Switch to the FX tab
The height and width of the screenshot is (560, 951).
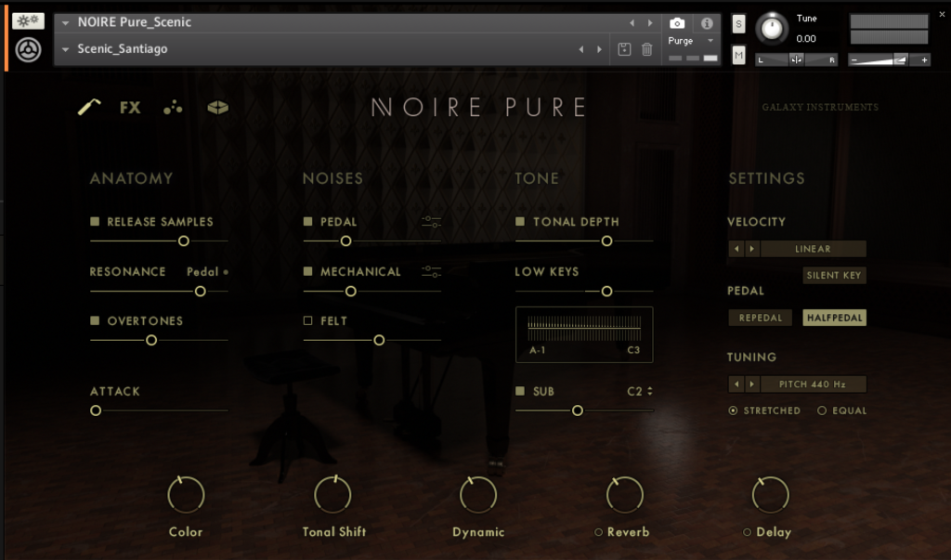coord(130,108)
